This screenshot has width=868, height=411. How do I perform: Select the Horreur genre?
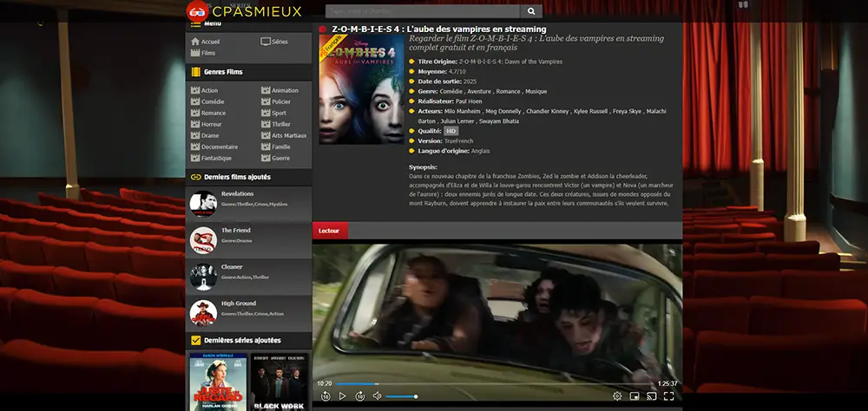point(207,125)
